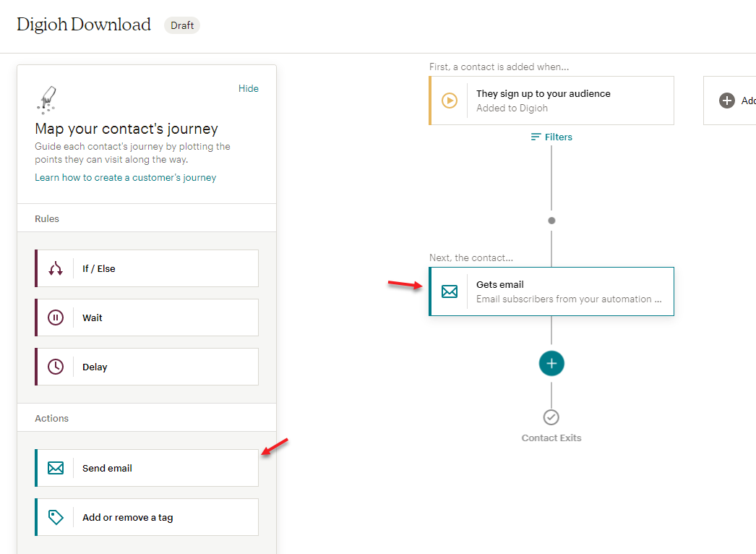Click the Wait pause icon
The image size is (756, 554).
point(56,318)
